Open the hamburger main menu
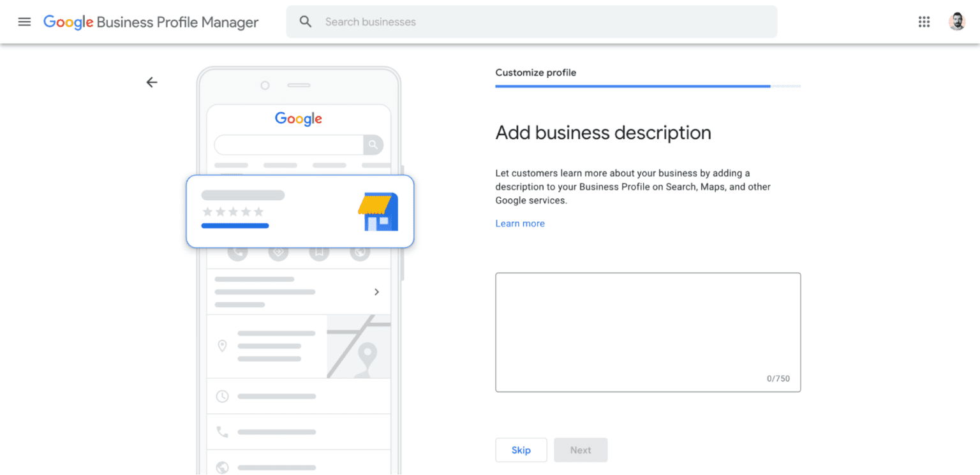 tap(24, 22)
